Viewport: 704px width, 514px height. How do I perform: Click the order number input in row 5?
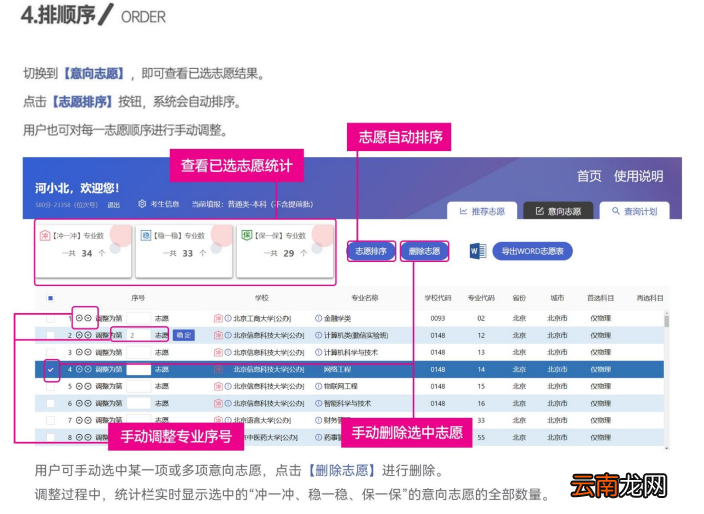pos(139,387)
